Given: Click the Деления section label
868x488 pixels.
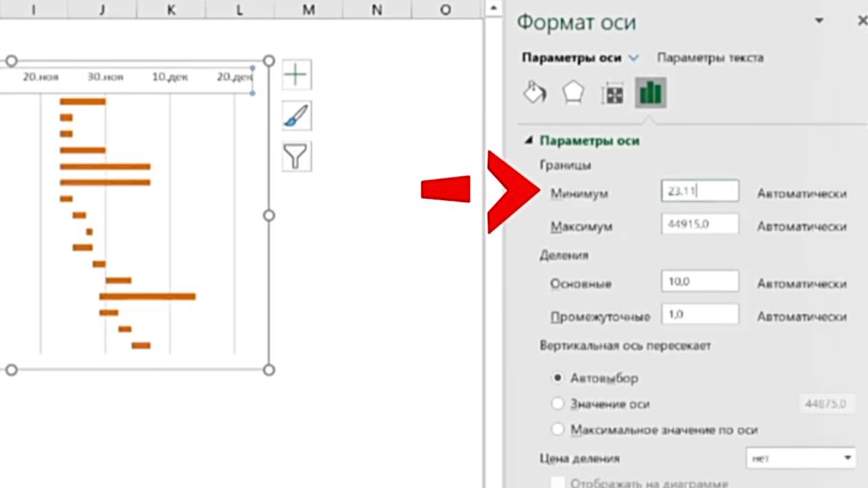Looking at the screenshot, I should tap(564, 255).
